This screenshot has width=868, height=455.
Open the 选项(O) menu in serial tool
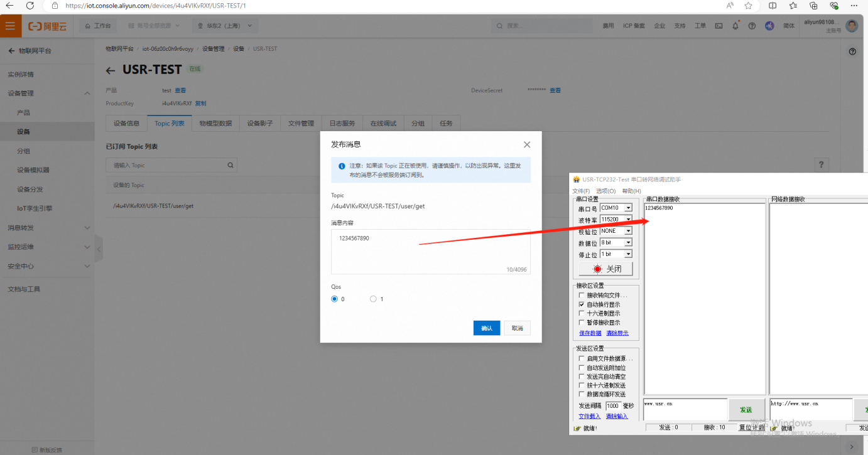click(605, 191)
